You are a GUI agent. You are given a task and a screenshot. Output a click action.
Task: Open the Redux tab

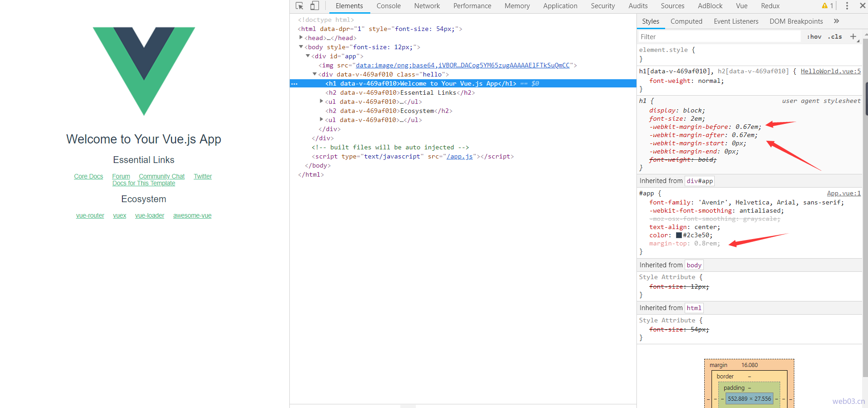point(770,6)
